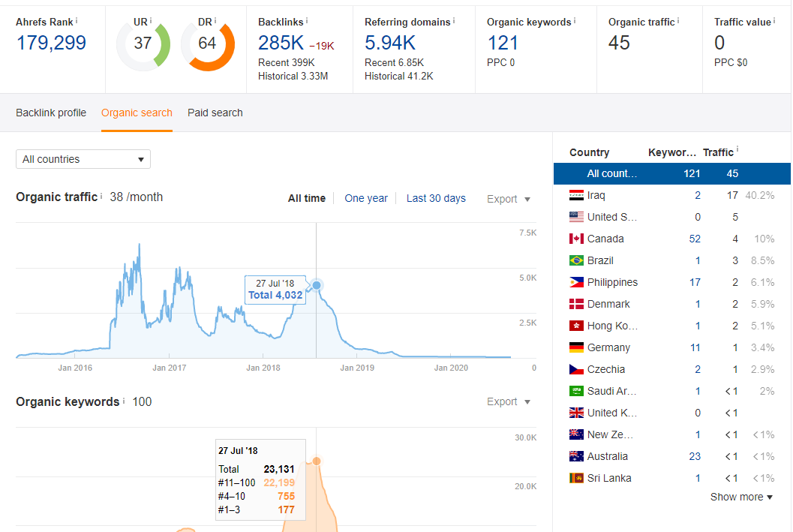
Task: Click the Referring domains info icon
Action: click(454, 21)
